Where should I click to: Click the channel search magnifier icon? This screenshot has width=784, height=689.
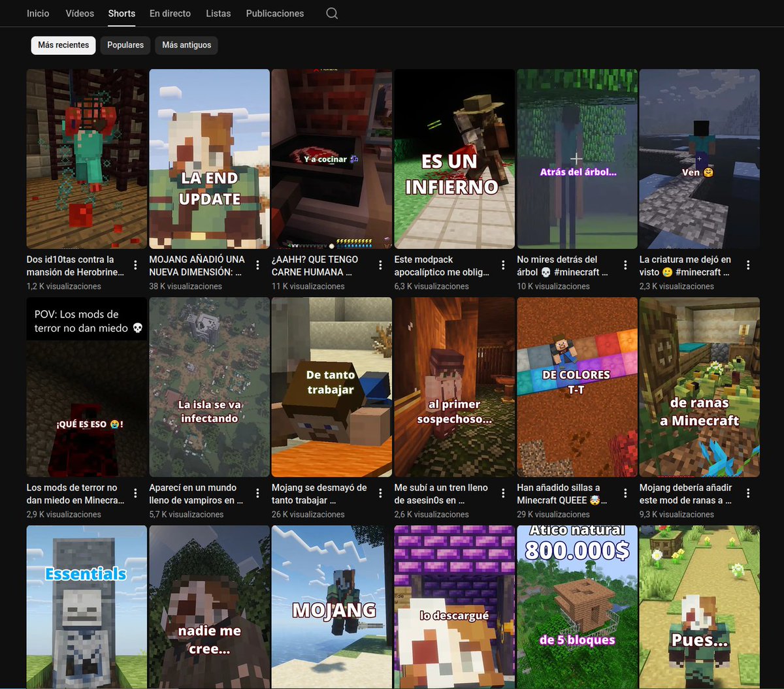[332, 13]
